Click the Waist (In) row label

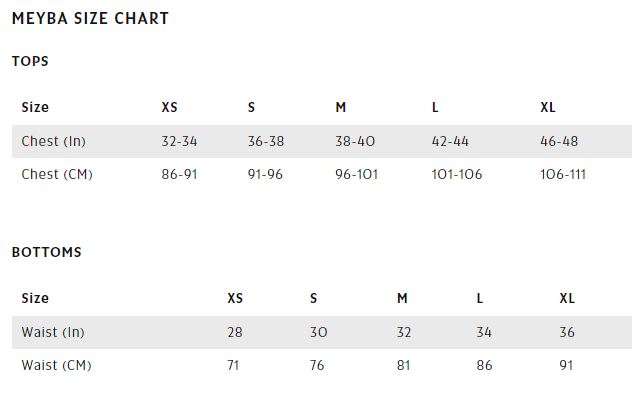pos(53,332)
